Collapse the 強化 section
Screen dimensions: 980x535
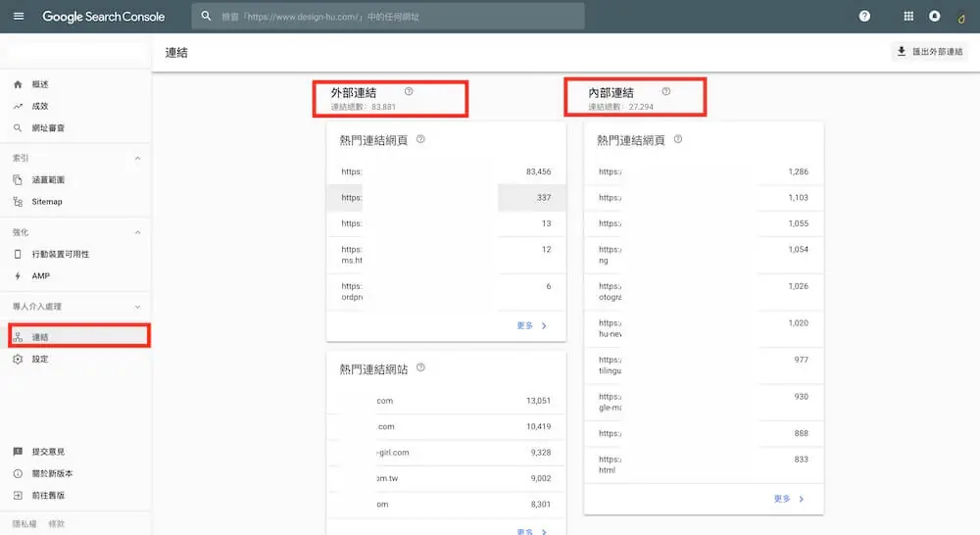[137, 232]
